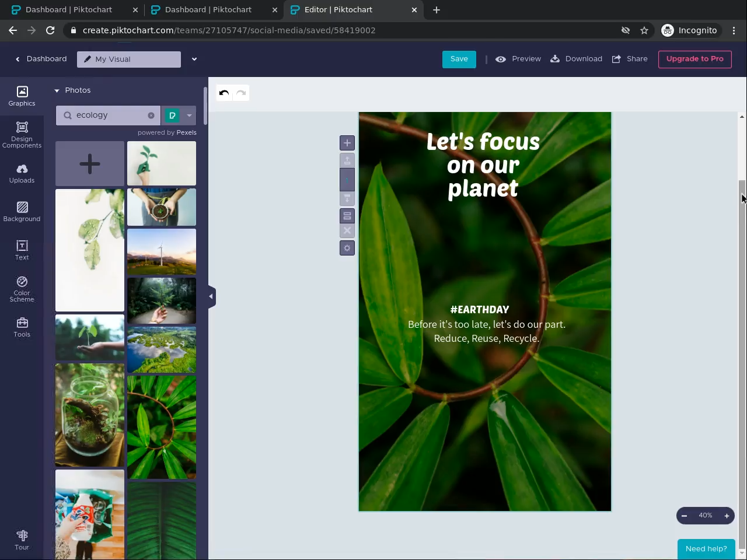Click Upgrade to Pro button
The height and width of the screenshot is (560, 747).
[694, 59]
